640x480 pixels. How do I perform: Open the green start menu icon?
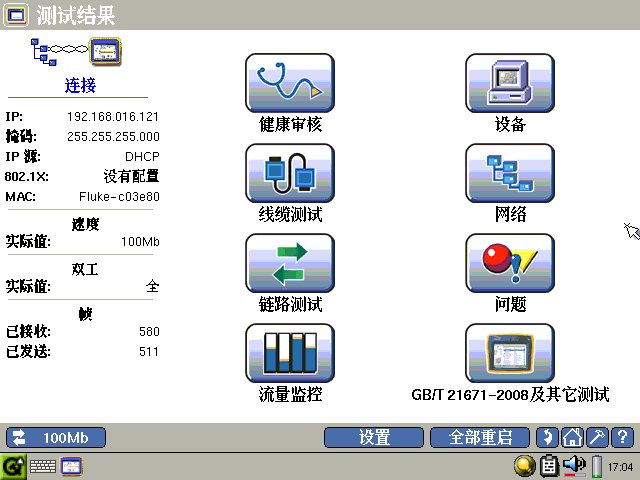pyautogui.click(x=13, y=466)
